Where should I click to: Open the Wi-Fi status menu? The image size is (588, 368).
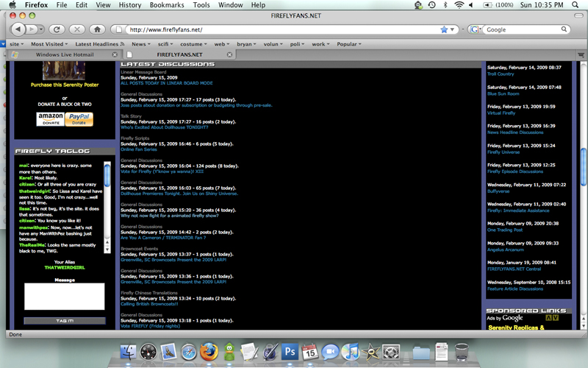[459, 5]
